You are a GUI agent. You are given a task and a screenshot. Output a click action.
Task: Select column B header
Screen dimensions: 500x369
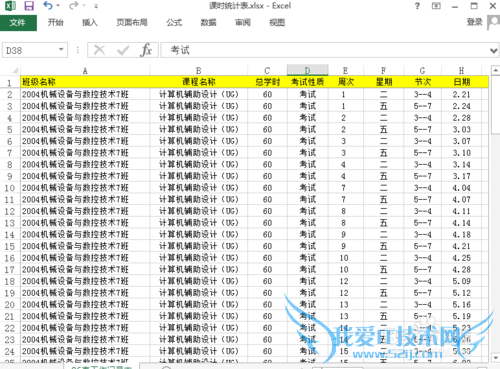pyautogui.click(x=198, y=71)
